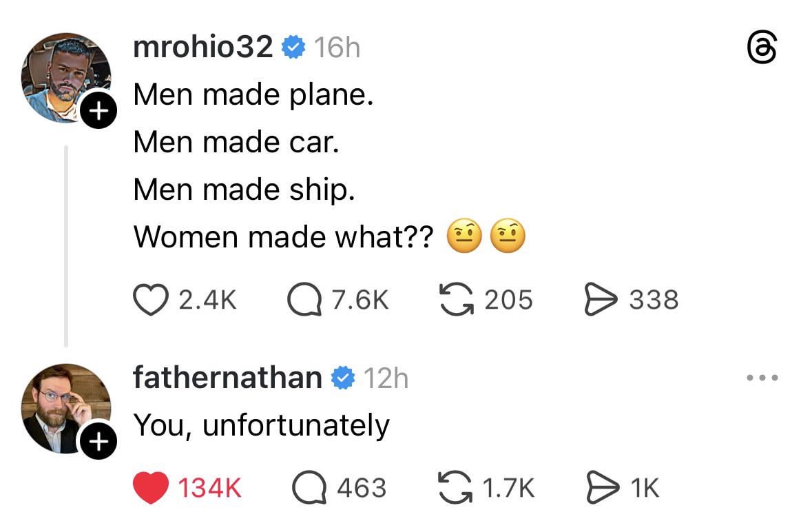This screenshot has width=812, height=530.
Task: Visit the mrohio32 username link
Action: [202, 48]
